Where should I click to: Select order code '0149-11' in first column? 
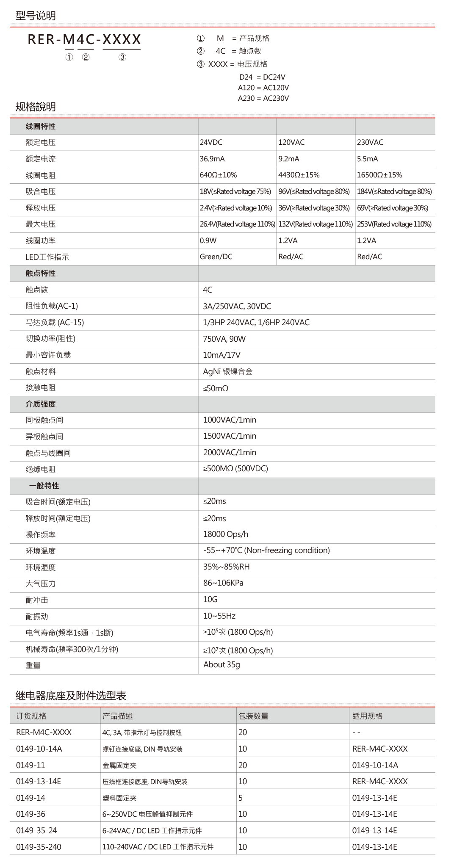[30, 765]
